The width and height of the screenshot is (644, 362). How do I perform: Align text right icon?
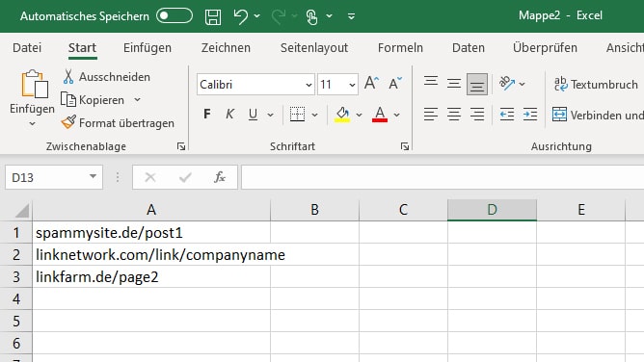pyautogui.click(x=477, y=114)
